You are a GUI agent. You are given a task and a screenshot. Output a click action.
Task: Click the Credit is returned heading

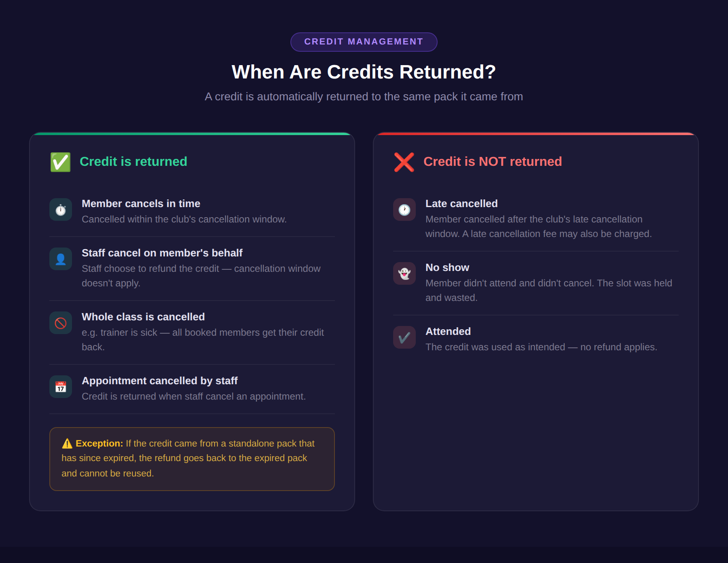(133, 161)
